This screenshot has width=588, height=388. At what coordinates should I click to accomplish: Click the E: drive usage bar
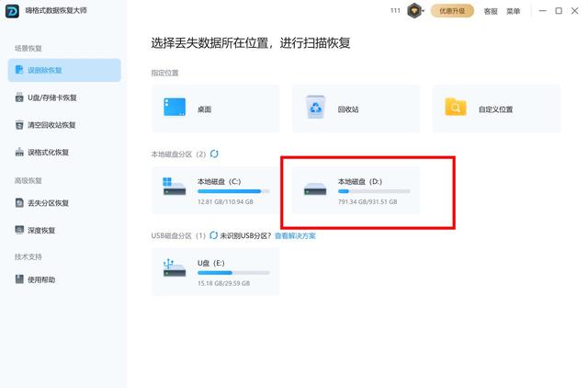(233, 273)
